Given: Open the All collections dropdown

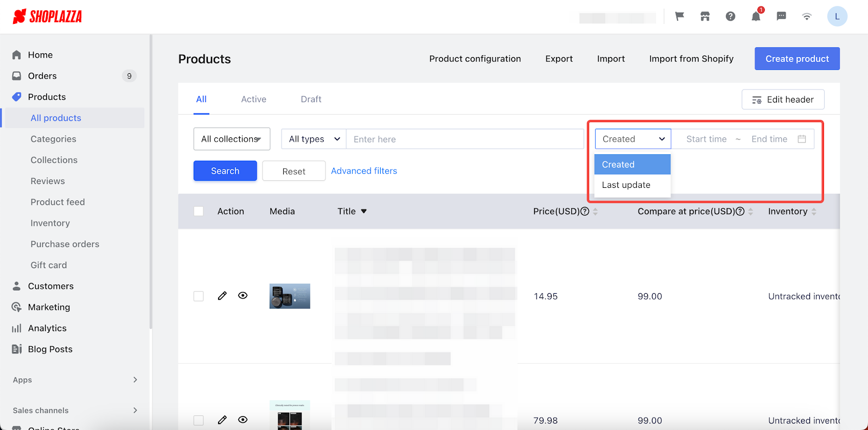Looking at the screenshot, I should tap(232, 139).
